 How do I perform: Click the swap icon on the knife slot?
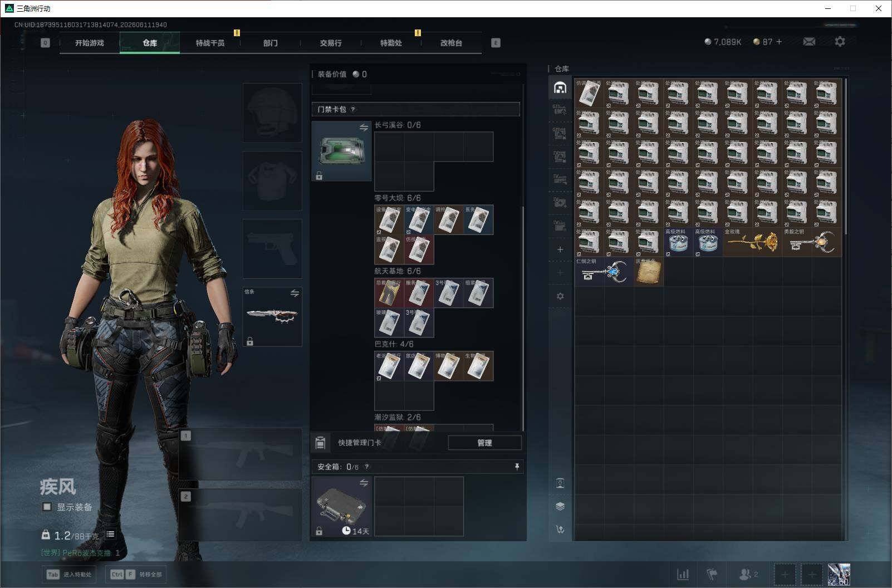click(x=295, y=293)
